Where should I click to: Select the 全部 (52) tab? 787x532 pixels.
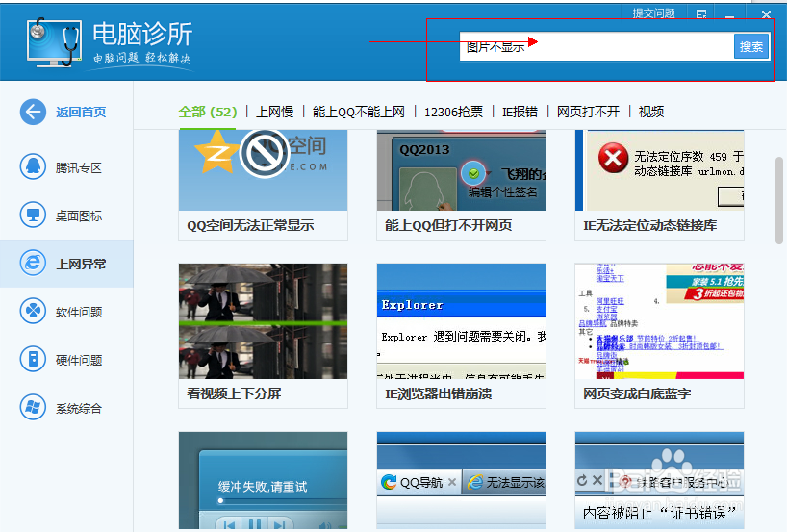(x=207, y=112)
